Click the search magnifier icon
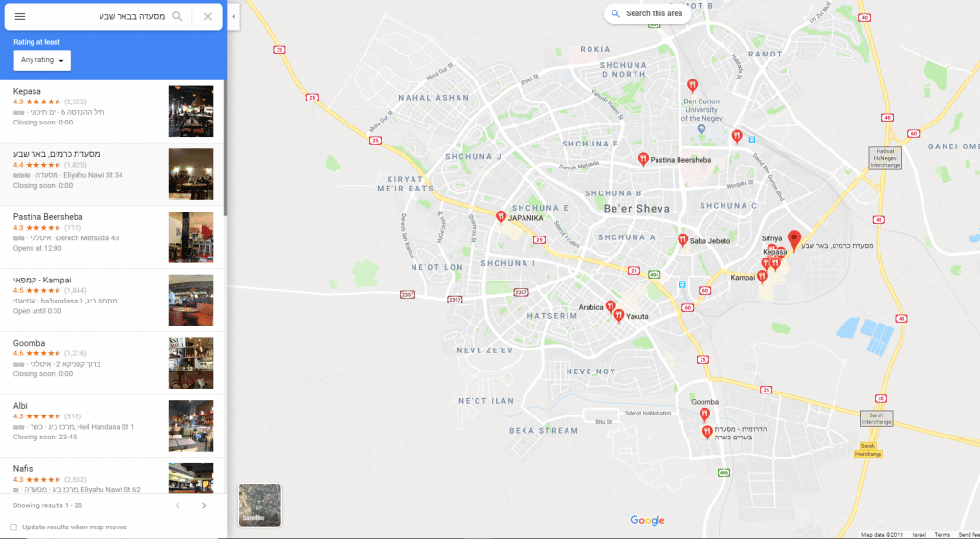Viewport: 980px width, 539px height. coord(177,17)
